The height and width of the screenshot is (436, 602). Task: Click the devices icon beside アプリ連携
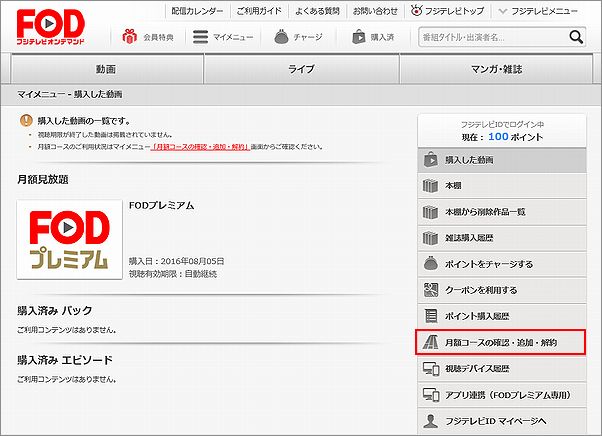(x=431, y=395)
